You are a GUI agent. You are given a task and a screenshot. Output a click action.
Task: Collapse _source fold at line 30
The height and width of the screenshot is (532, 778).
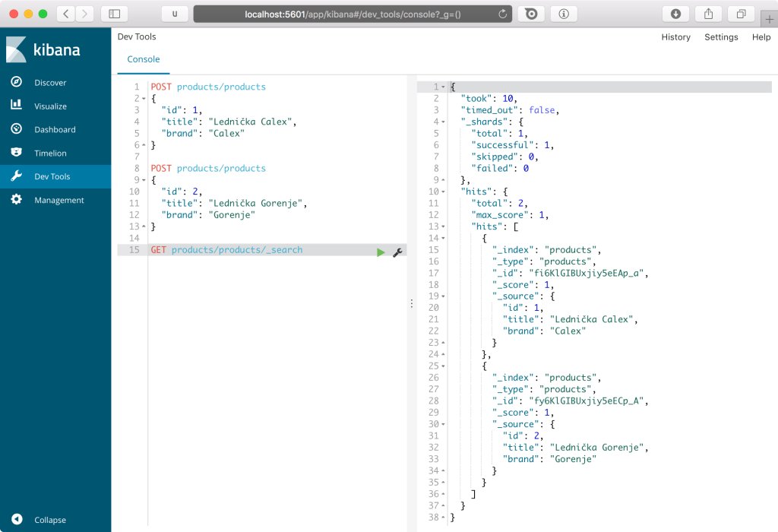[443, 424]
